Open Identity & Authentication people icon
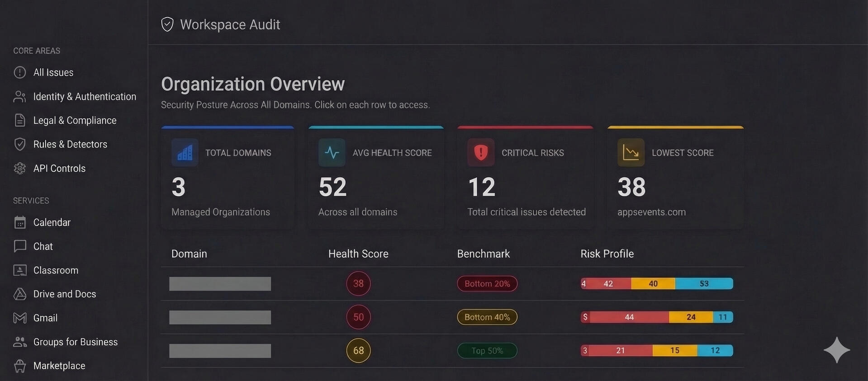 (20, 97)
